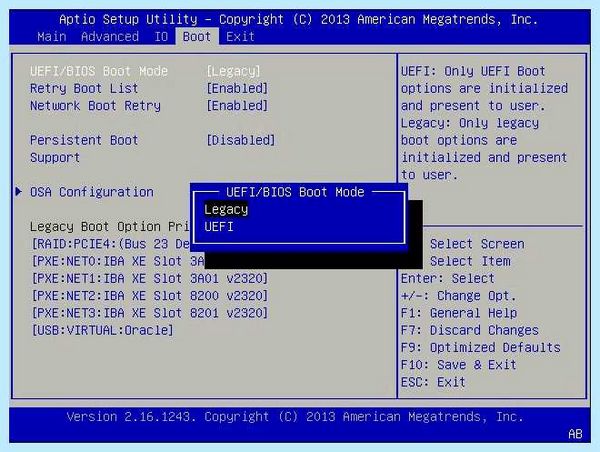Select the UEFI/BIOS Boot Mode setting label
This screenshot has height=452, width=600.
(99, 71)
